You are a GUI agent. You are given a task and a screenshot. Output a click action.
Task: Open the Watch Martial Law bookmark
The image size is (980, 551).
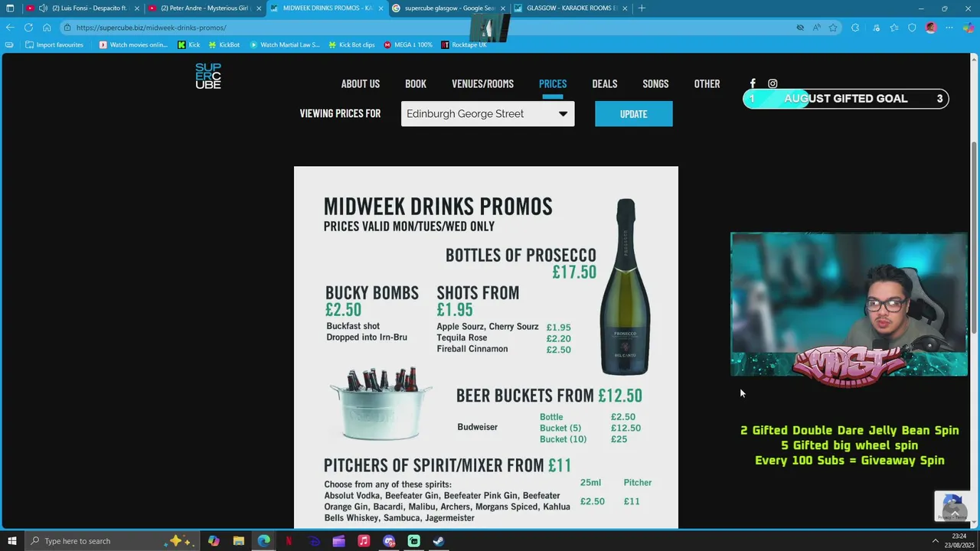coord(285,45)
